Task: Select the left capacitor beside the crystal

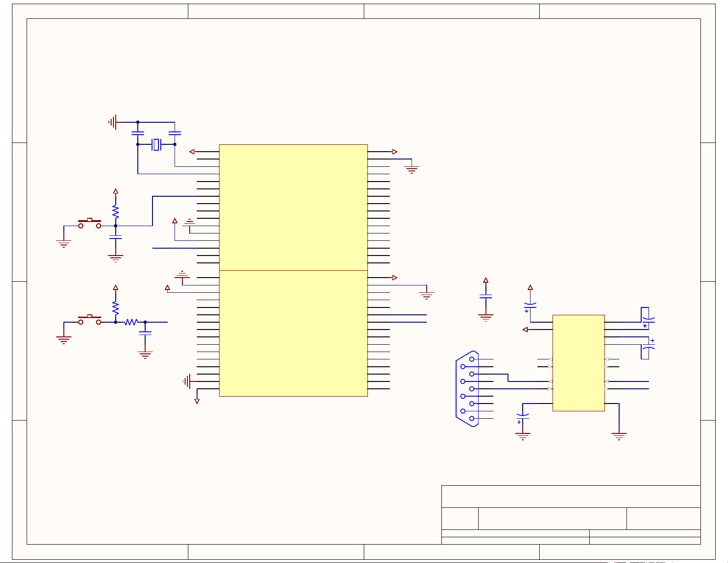Action: 138,133
